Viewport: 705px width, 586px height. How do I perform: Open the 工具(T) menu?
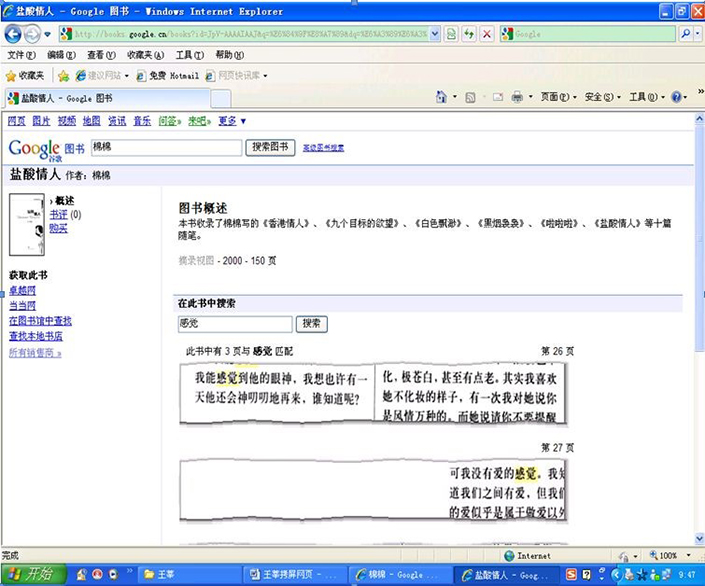[x=190, y=55]
